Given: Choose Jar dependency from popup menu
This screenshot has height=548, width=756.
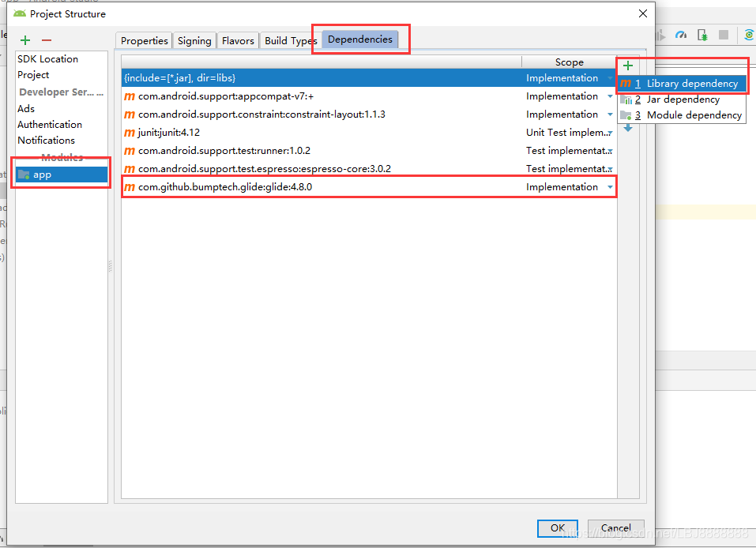Looking at the screenshot, I should click(x=682, y=99).
